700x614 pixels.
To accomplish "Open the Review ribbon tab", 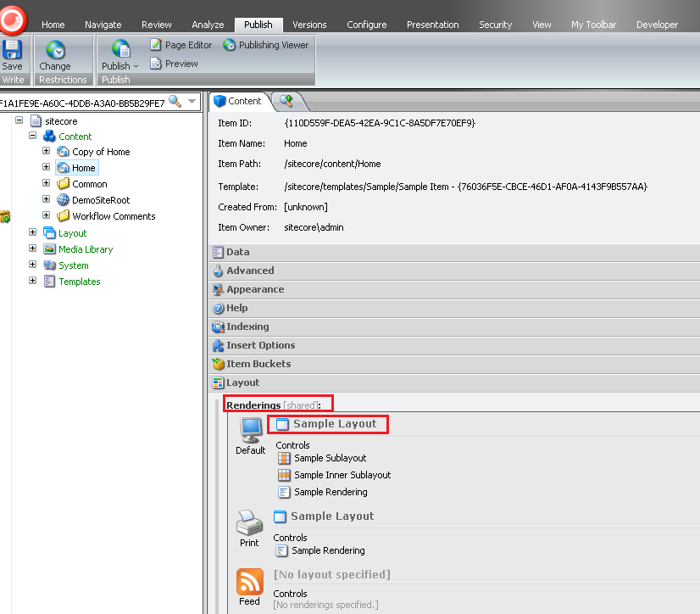I will [x=156, y=25].
